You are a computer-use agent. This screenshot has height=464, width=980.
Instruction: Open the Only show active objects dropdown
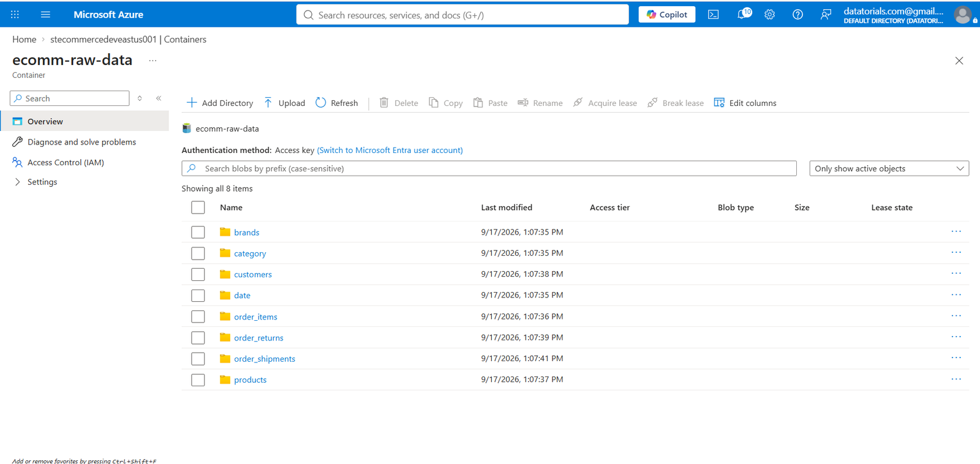[x=889, y=168]
